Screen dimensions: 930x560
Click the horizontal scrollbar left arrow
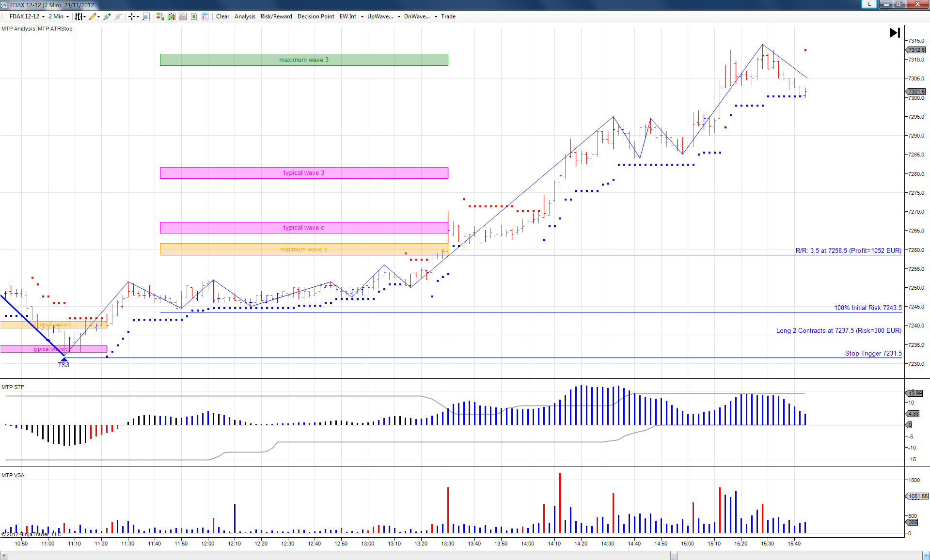(x=4, y=556)
